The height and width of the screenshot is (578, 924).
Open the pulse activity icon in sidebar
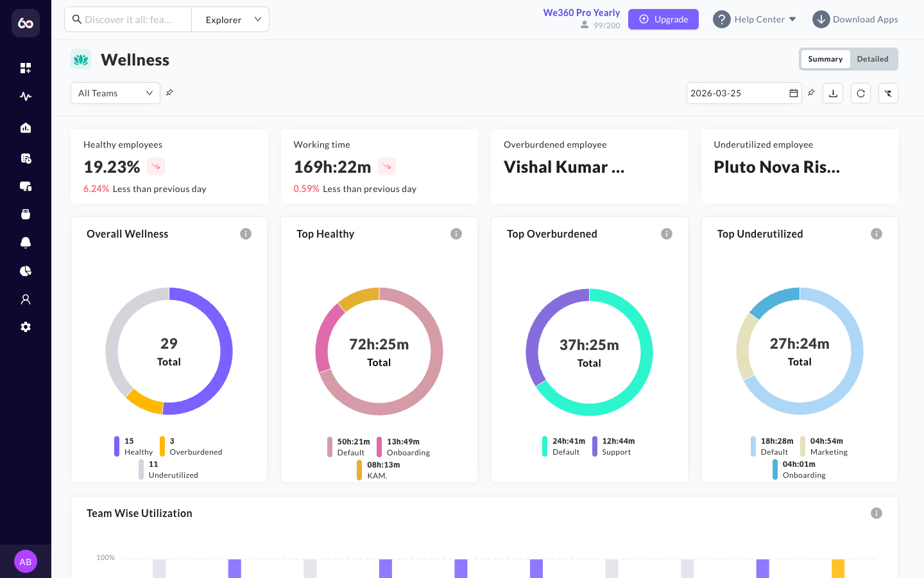[26, 96]
